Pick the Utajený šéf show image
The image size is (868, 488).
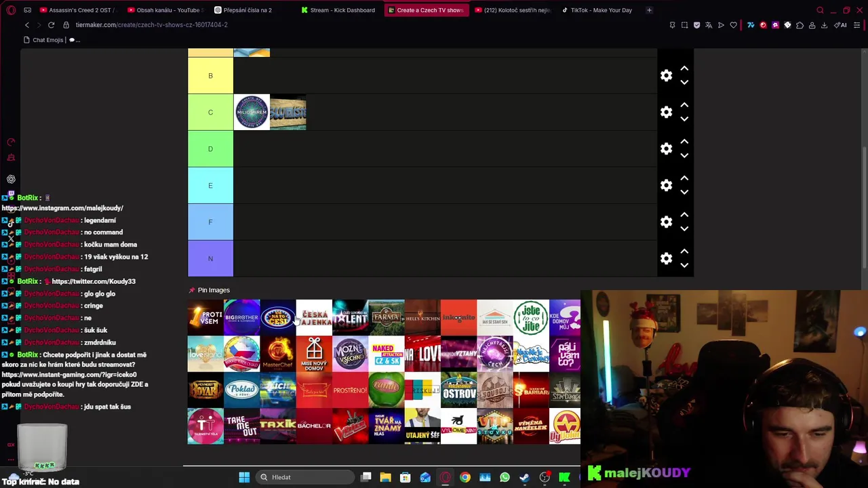(422, 426)
